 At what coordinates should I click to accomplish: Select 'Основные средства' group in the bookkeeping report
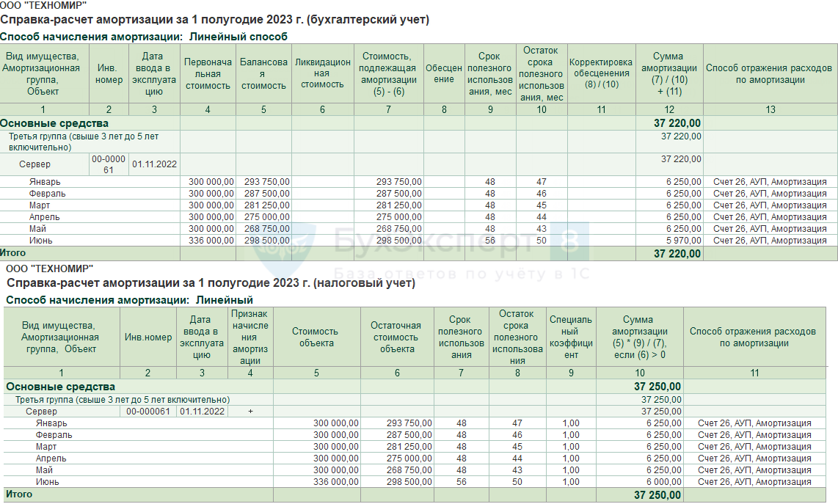(x=54, y=123)
